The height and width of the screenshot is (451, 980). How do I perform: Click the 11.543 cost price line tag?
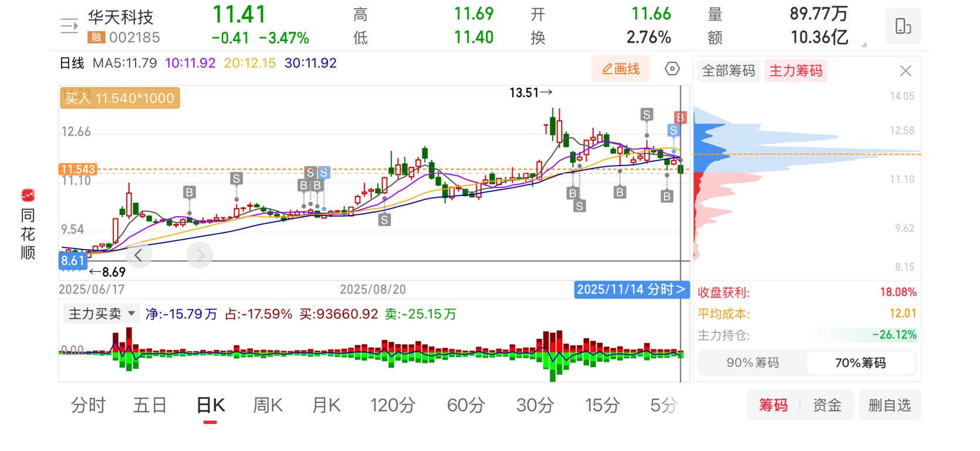[x=77, y=170]
